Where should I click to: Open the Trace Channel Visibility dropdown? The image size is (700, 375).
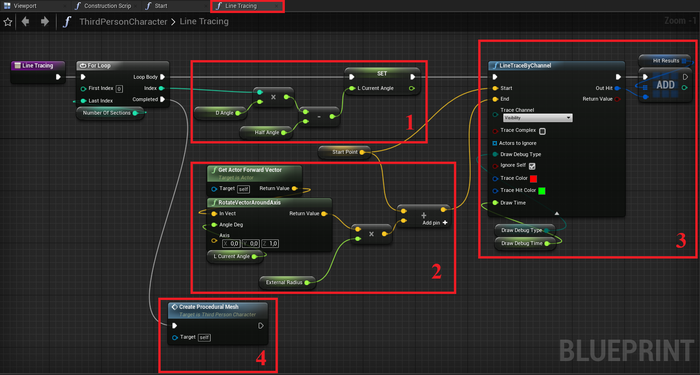point(538,118)
